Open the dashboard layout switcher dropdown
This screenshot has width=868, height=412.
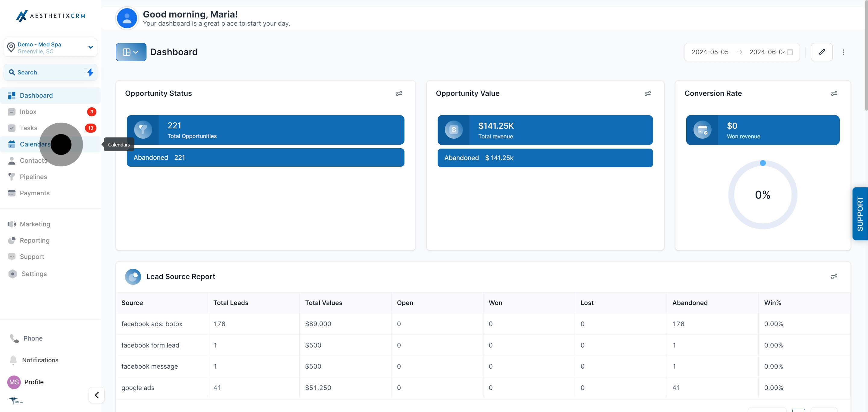(x=131, y=52)
